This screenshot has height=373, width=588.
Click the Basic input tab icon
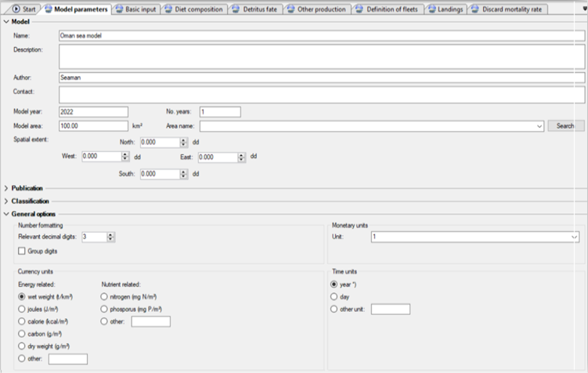tap(119, 9)
